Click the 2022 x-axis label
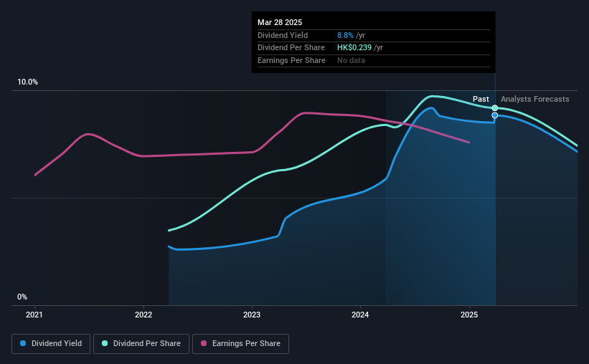Screen dimensions: 589x364 coord(143,315)
